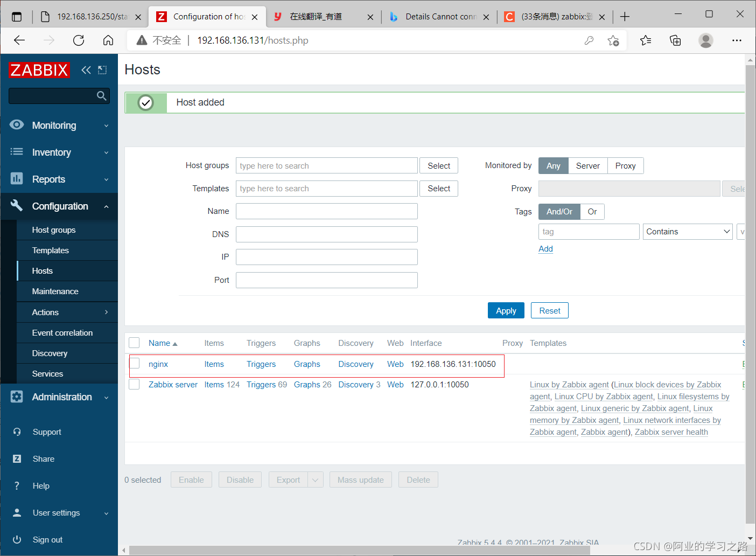Image resolution: width=756 pixels, height=556 pixels.
Task: Open Services menu item
Action: [x=47, y=374]
